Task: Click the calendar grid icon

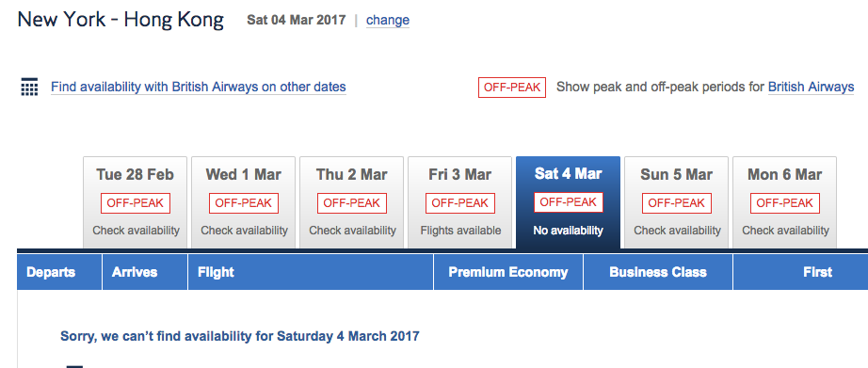Action: coord(29,87)
